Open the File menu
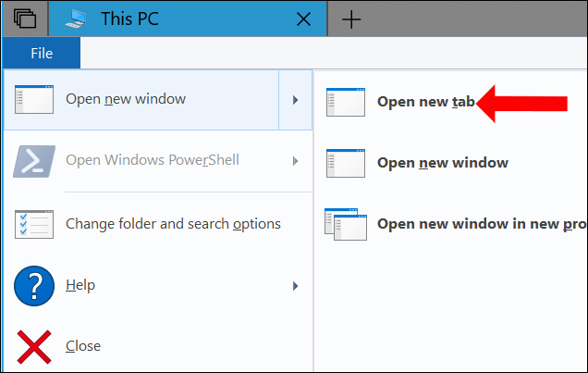 coord(42,53)
